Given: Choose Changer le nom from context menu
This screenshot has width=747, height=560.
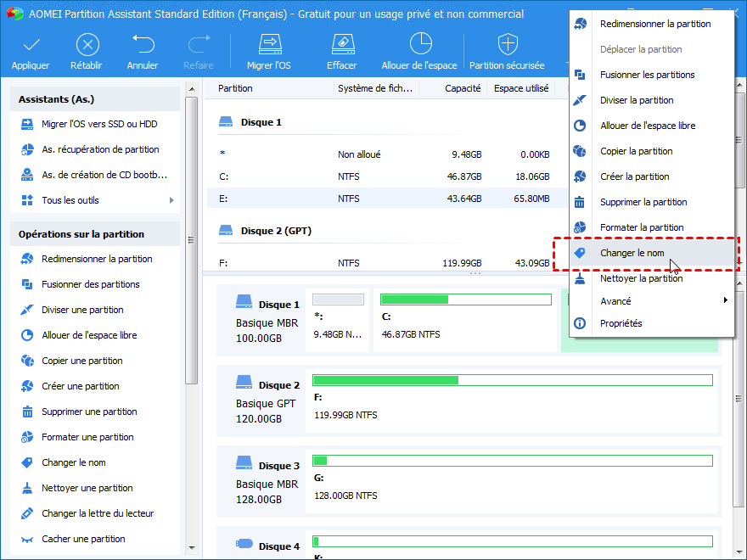Looking at the screenshot, I should (632, 253).
